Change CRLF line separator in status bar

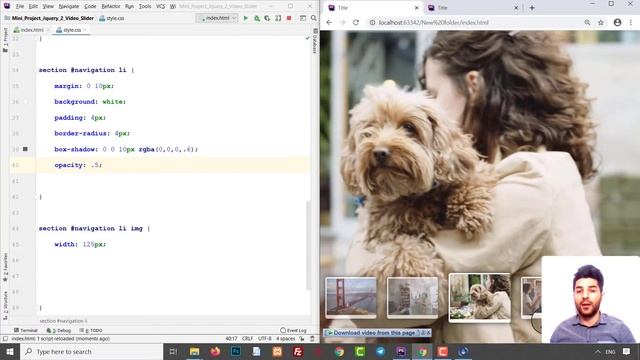(247, 339)
